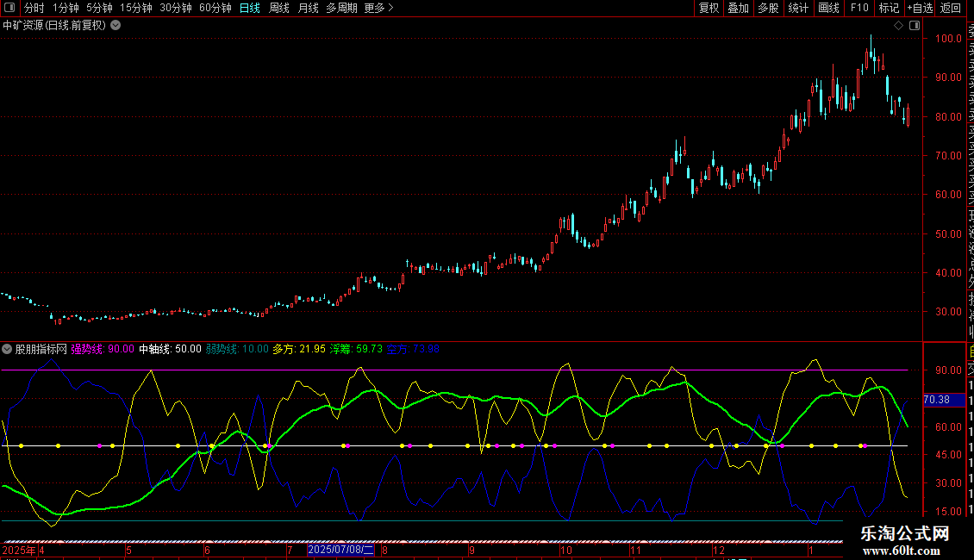974x560 pixels.
Task: Click the 复权 button
Action: [x=709, y=8]
